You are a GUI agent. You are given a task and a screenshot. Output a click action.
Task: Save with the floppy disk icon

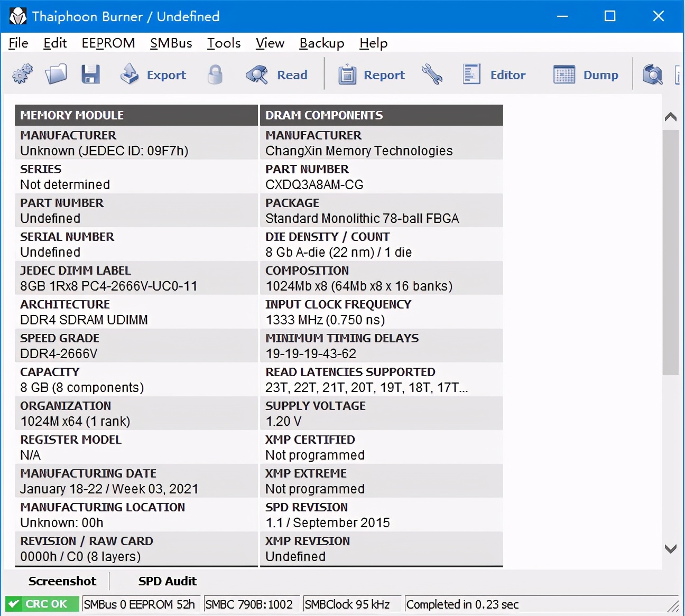(90, 74)
